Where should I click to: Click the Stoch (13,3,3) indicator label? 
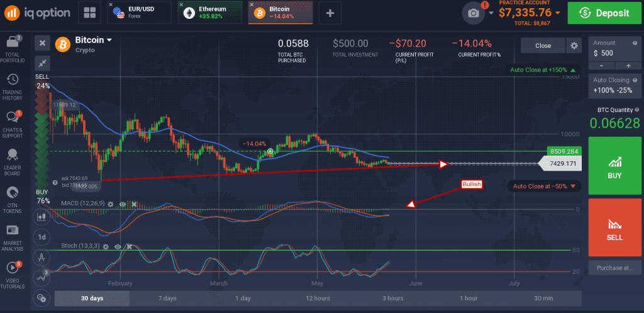click(80, 246)
